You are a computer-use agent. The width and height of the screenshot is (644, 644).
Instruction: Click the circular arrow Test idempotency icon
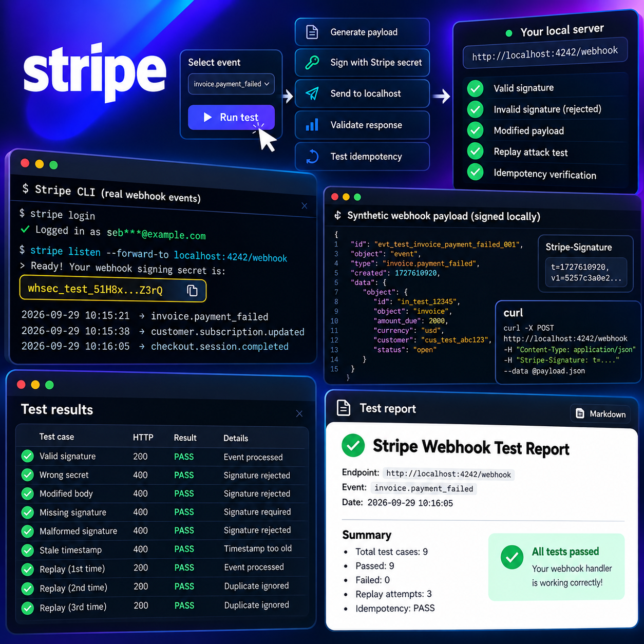[312, 156]
